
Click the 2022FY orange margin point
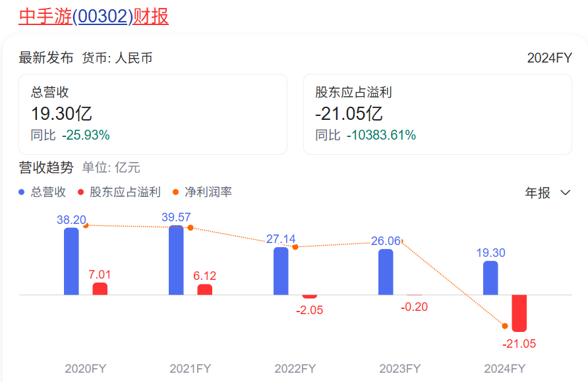pyautogui.click(x=295, y=247)
